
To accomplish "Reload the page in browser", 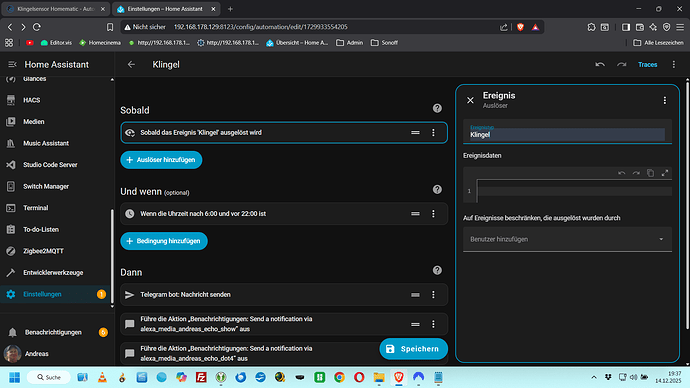I will pos(37,27).
